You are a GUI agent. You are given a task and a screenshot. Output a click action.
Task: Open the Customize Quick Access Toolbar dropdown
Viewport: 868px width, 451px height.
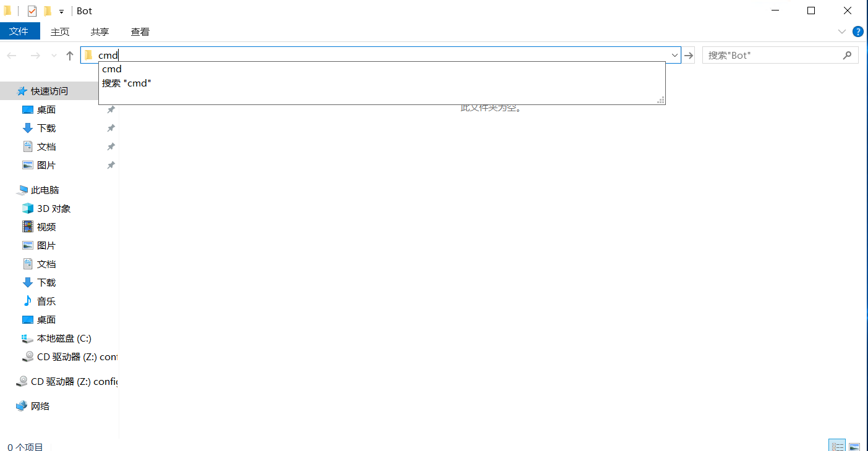(61, 12)
